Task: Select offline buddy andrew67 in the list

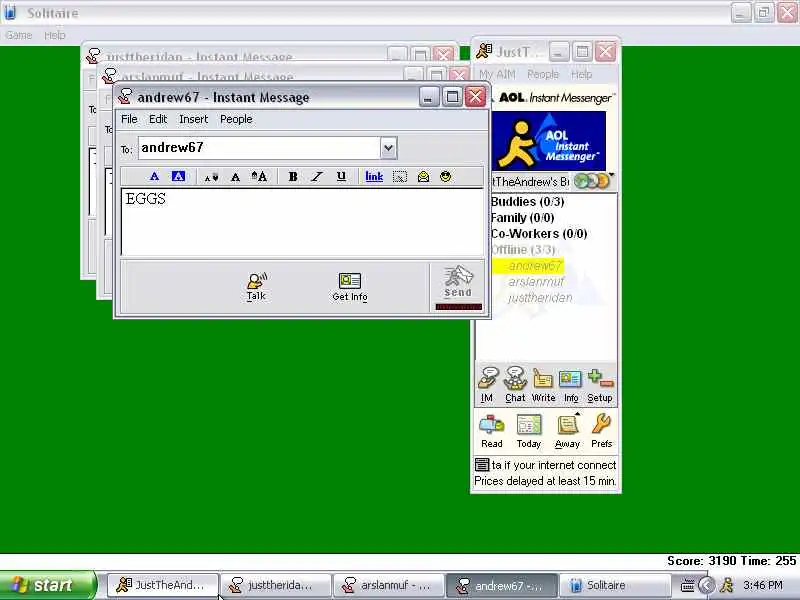Action: (x=535, y=266)
